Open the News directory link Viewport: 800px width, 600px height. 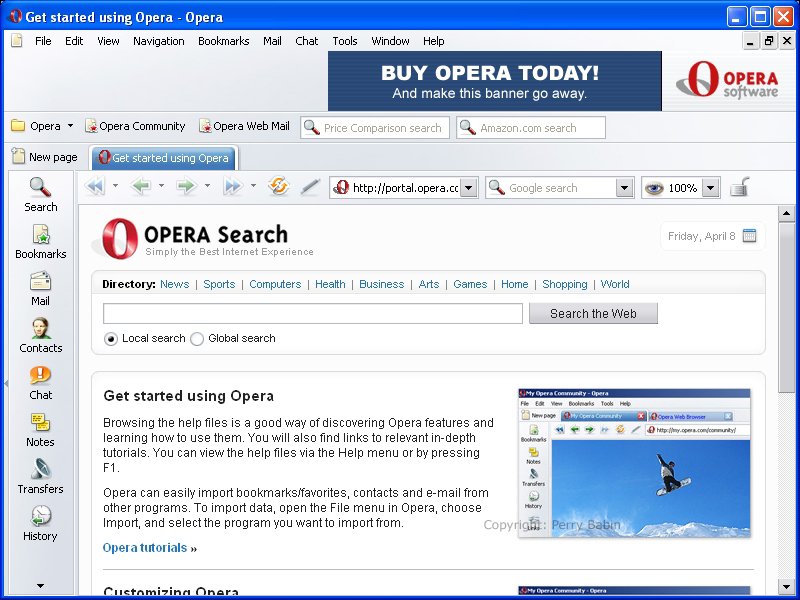[x=174, y=284]
